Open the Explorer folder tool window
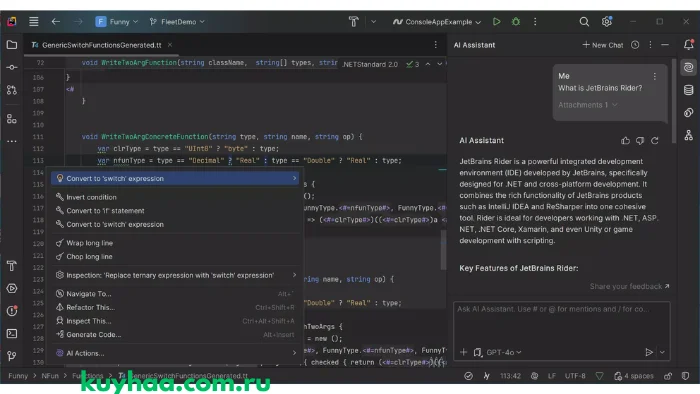The height and width of the screenshot is (394, 700). click(12, 45)
